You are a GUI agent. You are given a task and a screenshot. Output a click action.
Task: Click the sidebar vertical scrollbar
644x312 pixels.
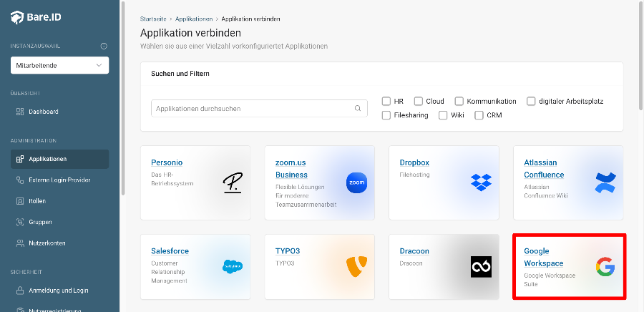pos(123,99)
